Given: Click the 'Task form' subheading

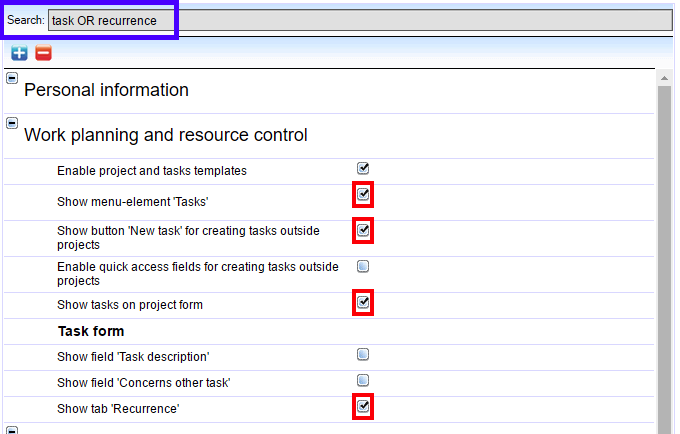Looking at the screenshot, I should point(90,331).
